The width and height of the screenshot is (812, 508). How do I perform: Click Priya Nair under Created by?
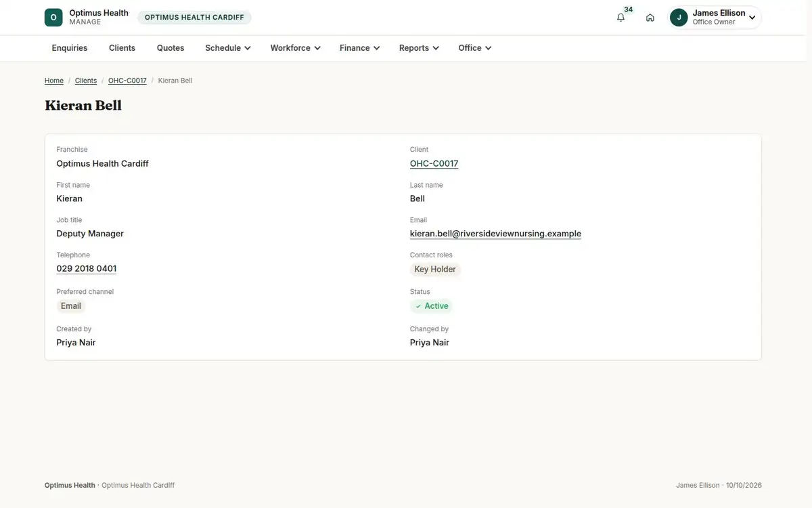pos(76,343)
